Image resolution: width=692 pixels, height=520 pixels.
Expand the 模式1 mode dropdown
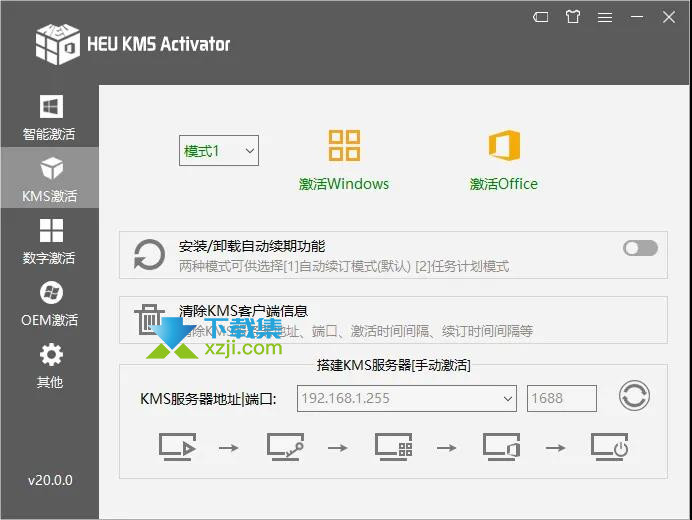click(218, 151)
